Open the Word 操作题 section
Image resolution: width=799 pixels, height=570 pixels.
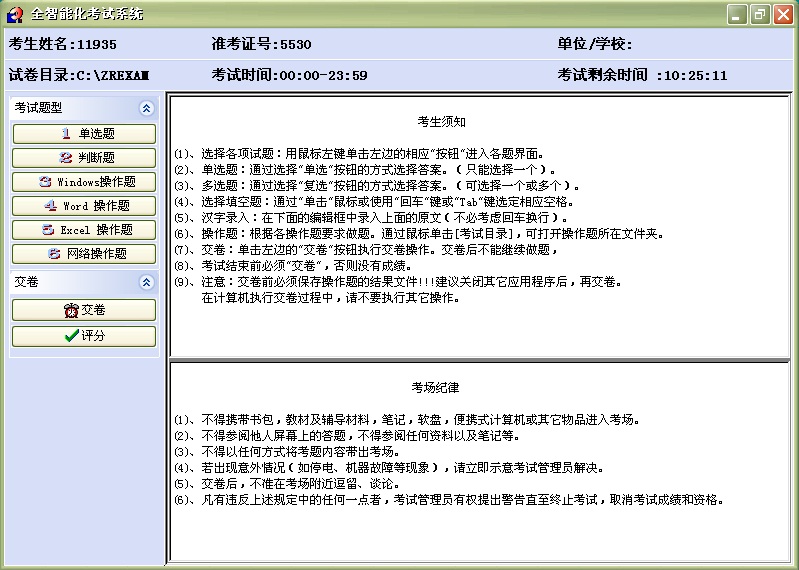pos(84,206)
